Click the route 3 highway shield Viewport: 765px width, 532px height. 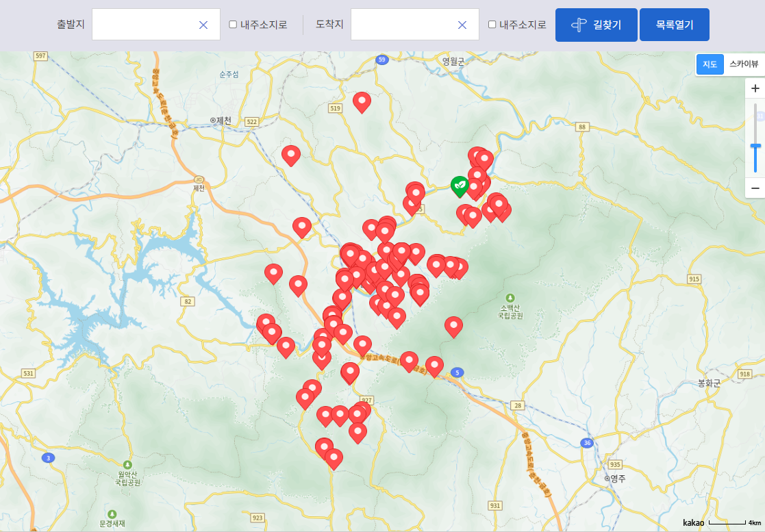coord(48,458)
